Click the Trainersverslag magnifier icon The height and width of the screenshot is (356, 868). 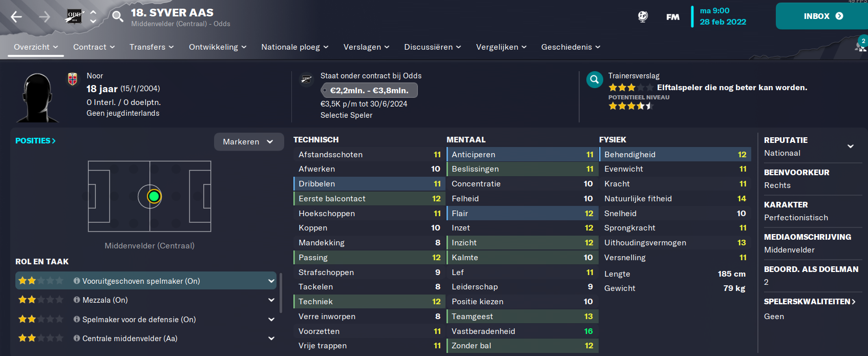(595, 79)
